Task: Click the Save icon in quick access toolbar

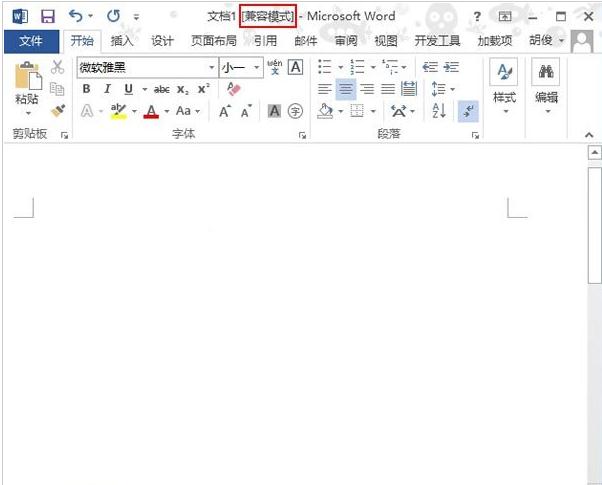Action: click(x=48, y=16)
